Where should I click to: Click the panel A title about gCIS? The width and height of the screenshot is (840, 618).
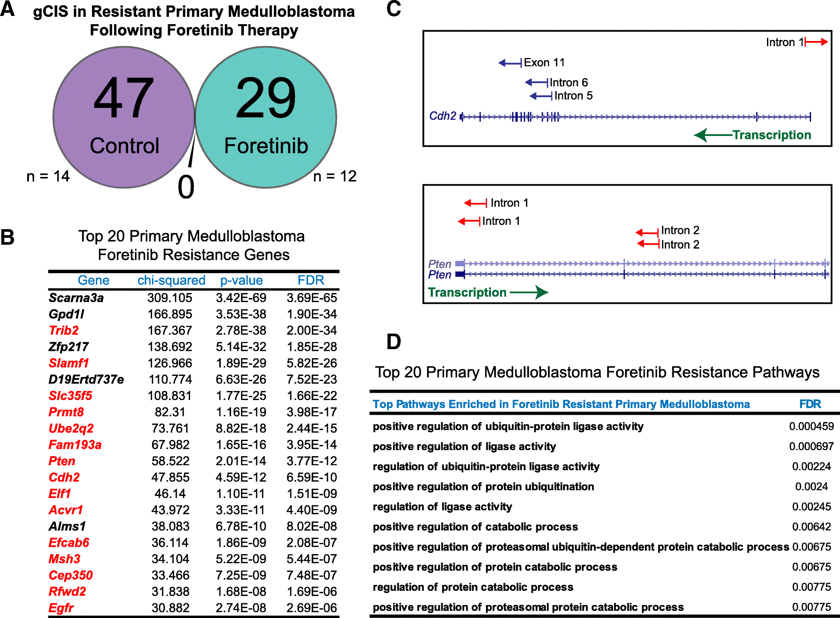click(194, 21)
